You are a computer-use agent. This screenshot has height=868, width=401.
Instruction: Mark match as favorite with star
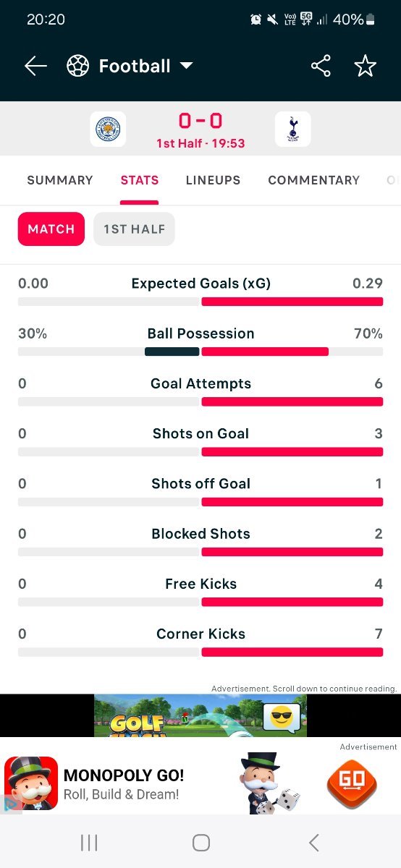coord(366,67)
